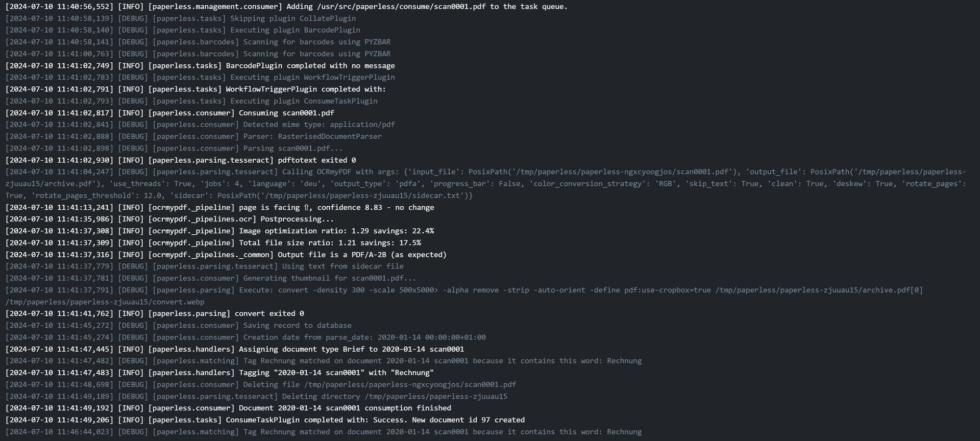Click the 'Executing plugin BarcodePlugin' line

click(183, 30)
